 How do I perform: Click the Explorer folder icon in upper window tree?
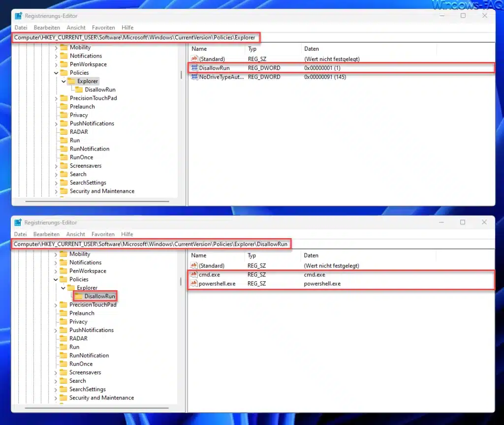point(71,81)
